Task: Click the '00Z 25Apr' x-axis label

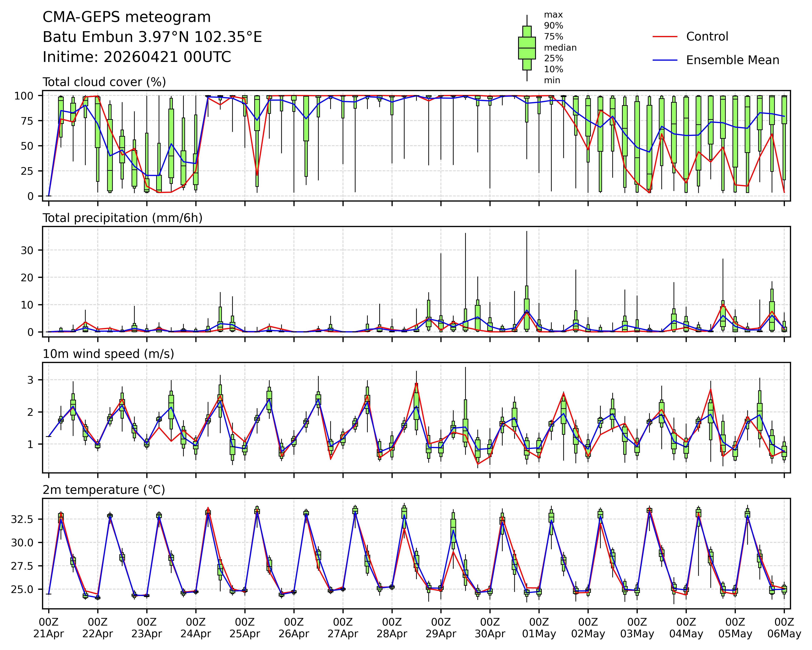Action: 245,628
